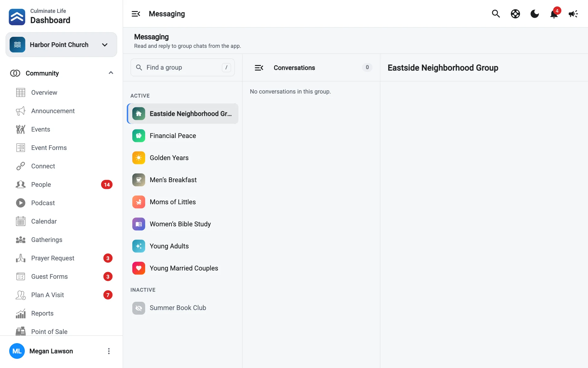Screen dimensions: 588x368
Task: Open Prayer Request praying-hands icon
Action: pyautogui.click(x=21, y=258)
